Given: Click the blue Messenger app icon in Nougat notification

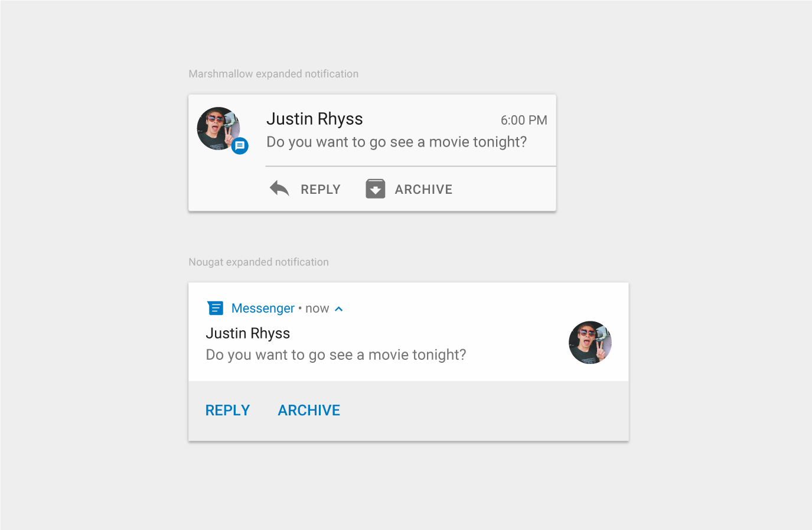Looking at the screenshot, I should click(x=216, y=308).
